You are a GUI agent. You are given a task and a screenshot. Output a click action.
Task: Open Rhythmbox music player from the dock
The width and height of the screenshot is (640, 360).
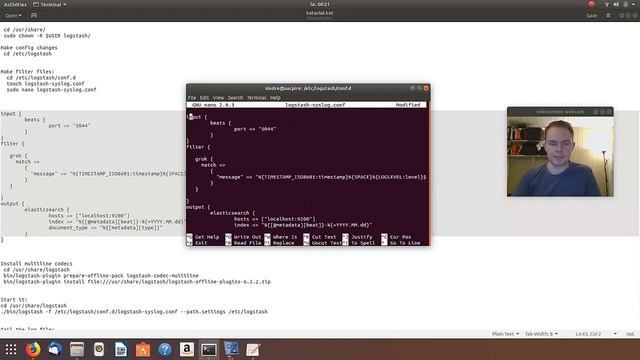[99, 349]
